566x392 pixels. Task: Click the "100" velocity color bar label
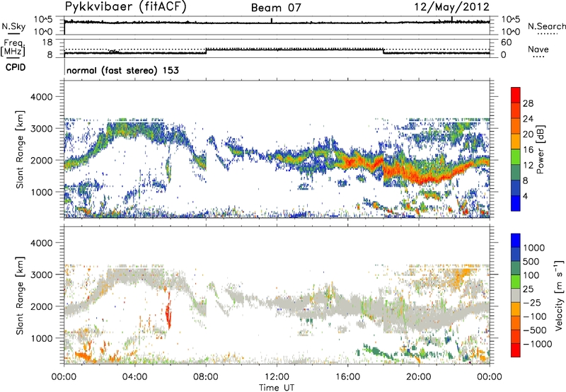tap(533, 275)
